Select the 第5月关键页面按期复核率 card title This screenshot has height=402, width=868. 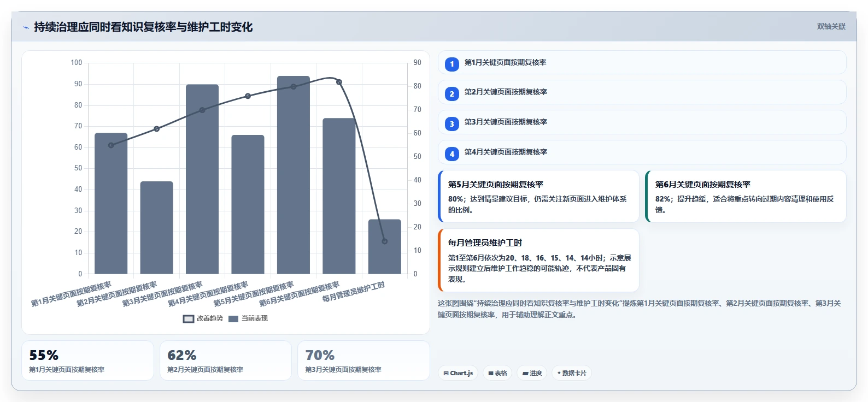(496, 185)
